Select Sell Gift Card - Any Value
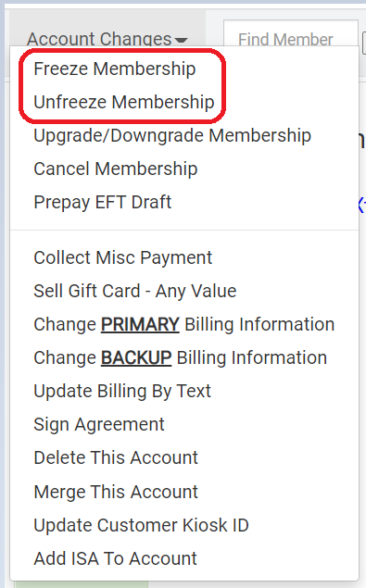 click(134, 291)
